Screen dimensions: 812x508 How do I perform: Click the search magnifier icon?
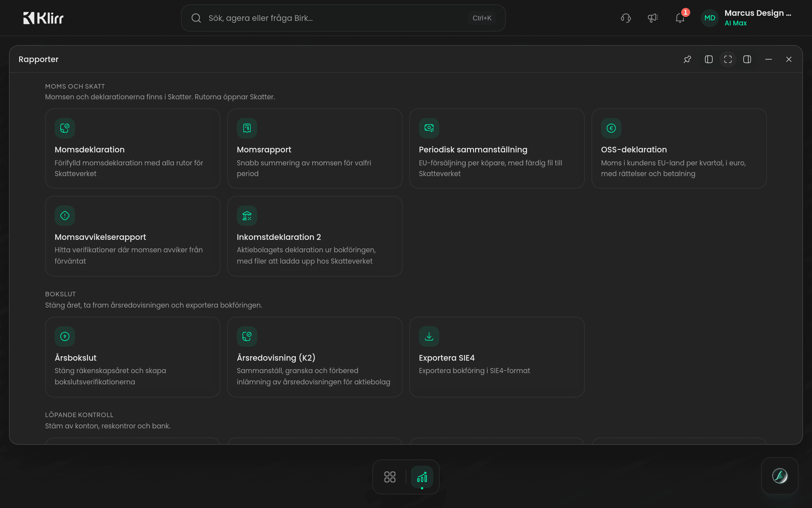[196, 18]
